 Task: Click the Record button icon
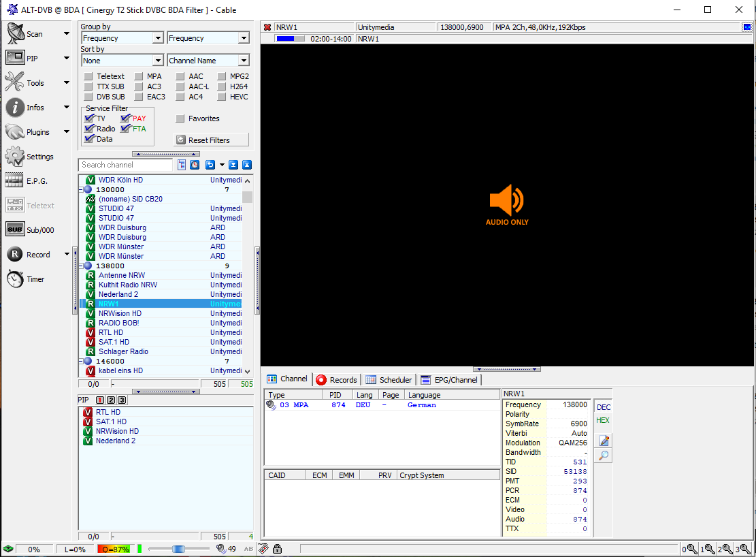[x=15, y=254]
